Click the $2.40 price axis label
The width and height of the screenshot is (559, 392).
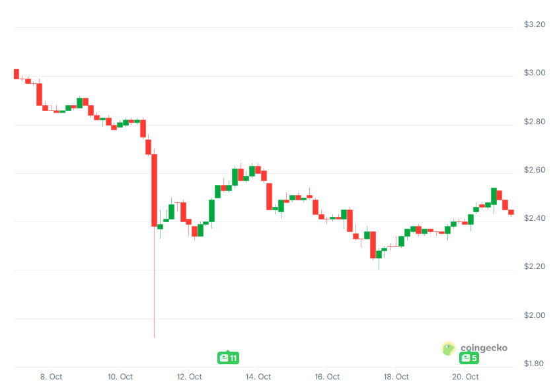point(534,218)
